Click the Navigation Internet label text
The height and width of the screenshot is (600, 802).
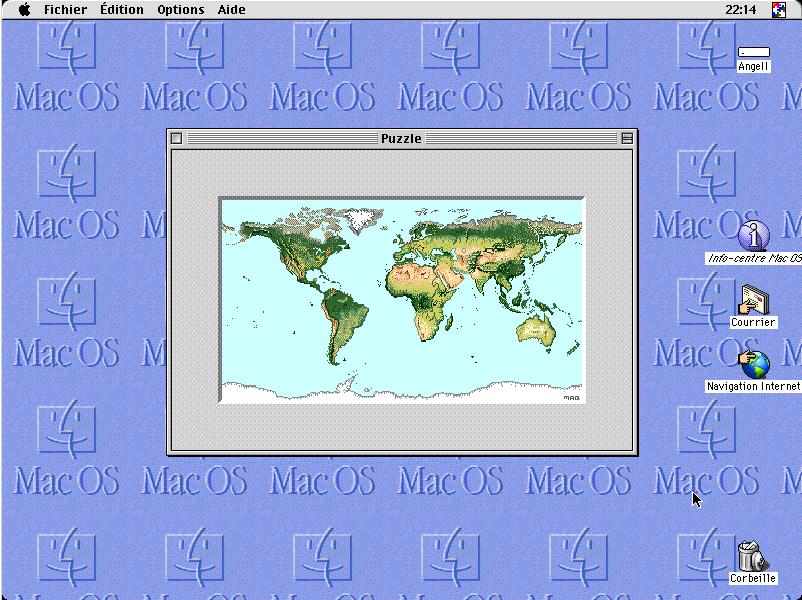753,386
